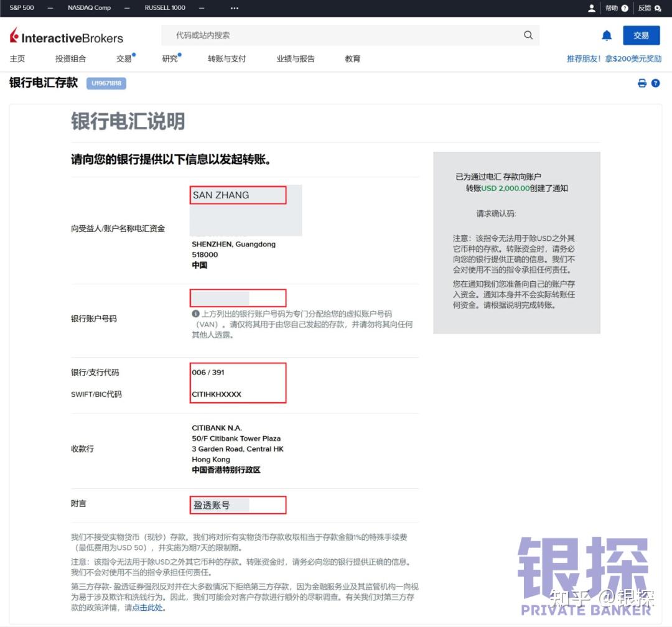Open page help next to printer icon
672x627 pixels.
click(x=655, y=83)
